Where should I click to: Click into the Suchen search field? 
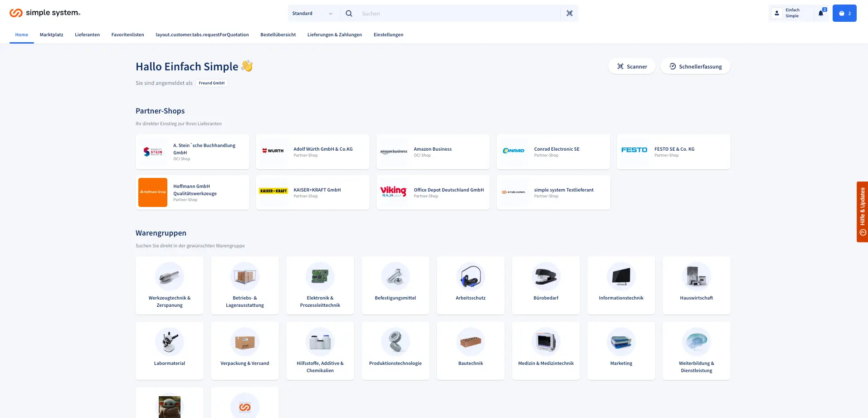click(459, 14)
